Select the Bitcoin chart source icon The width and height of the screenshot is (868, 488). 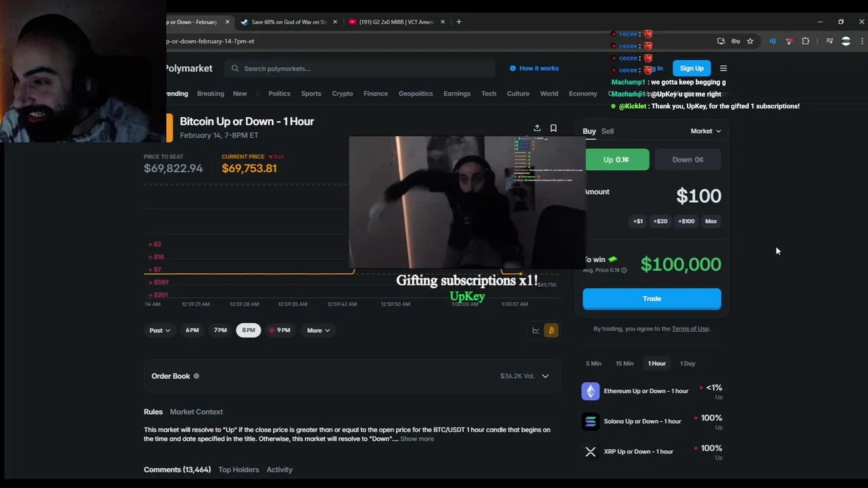pos(551,330)
